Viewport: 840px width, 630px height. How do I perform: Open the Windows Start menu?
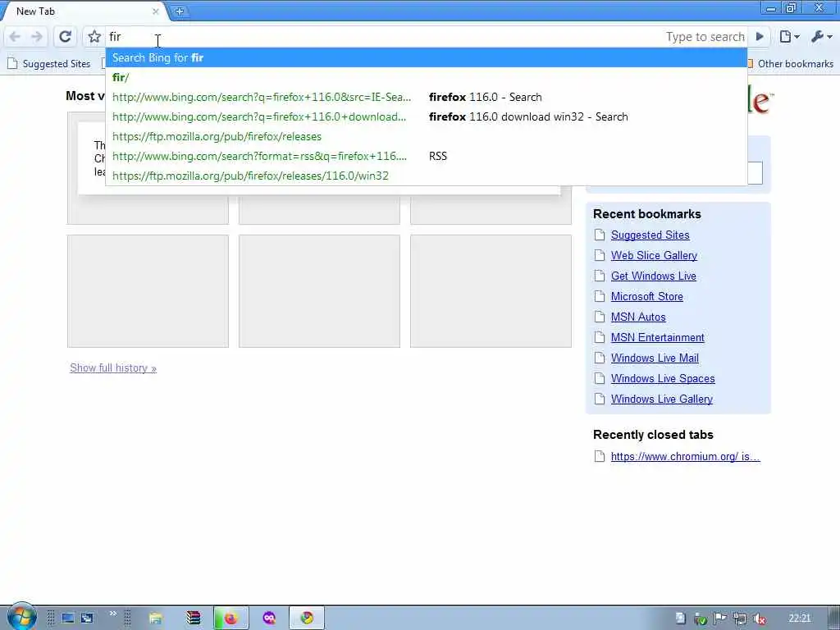click(21, 617)
